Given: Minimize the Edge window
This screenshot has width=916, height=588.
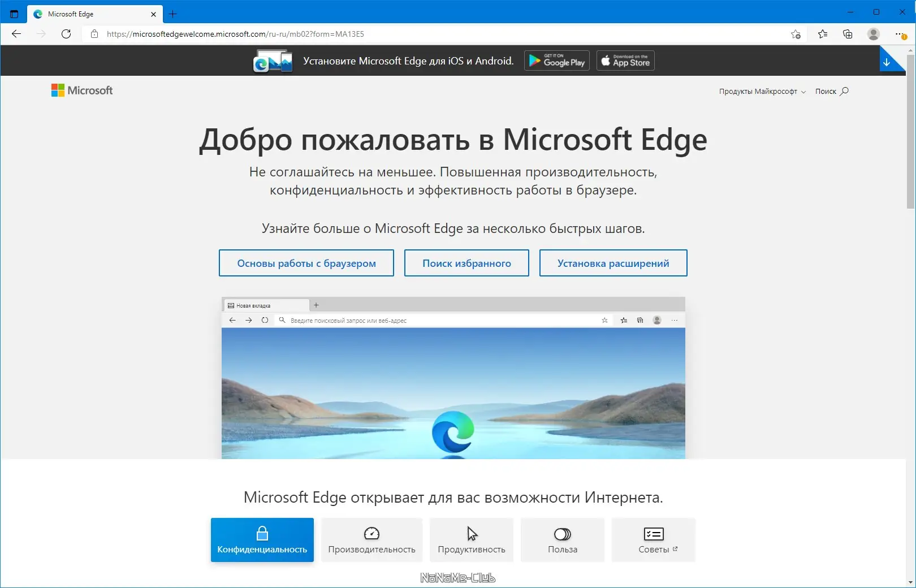Looking at the screenshot, I should pyautogui.click(x=850, y=12).
